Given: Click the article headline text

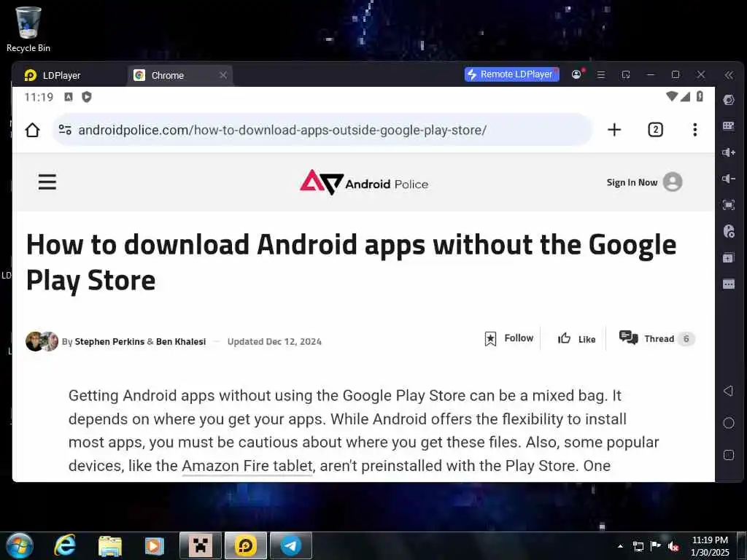Looking at the screenshot, I should point(351,262).
